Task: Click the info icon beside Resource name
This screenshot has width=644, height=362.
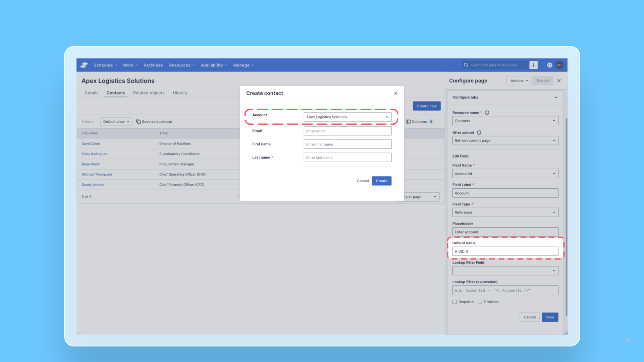Action: (487, 113)
